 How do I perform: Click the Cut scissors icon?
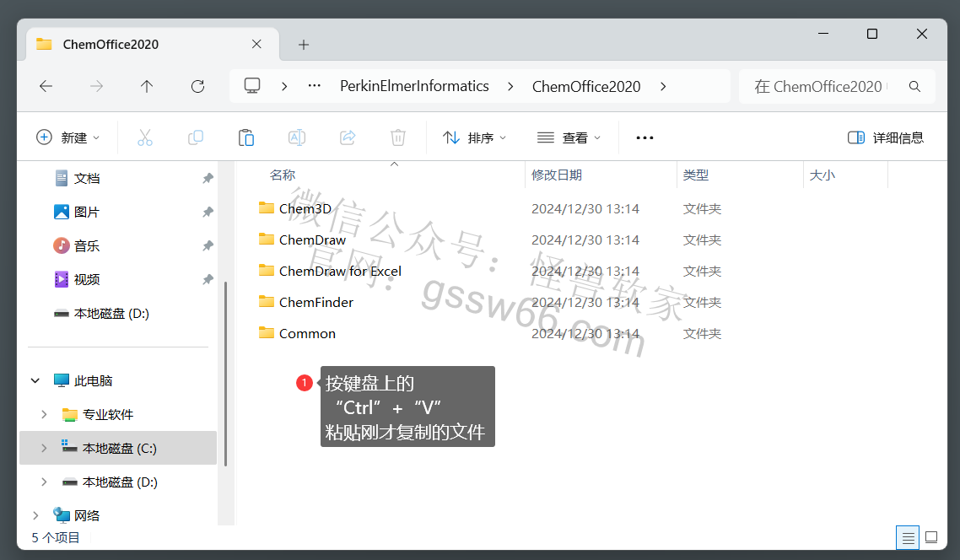pos(145,137)
